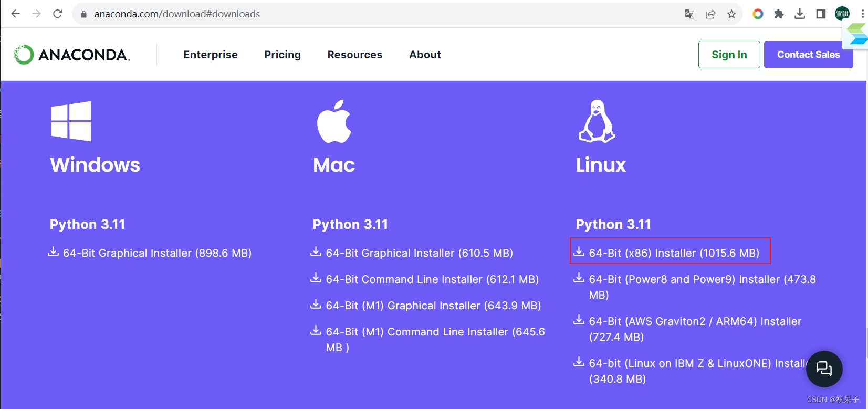Viewport: 868px width, 409px height.
Task: Open the Pricing menu item
Action: tap(283, 55)
